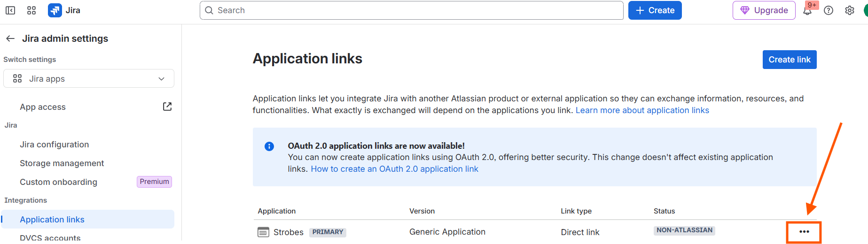Select Application links in the sidebar

[x=87, y=219]
